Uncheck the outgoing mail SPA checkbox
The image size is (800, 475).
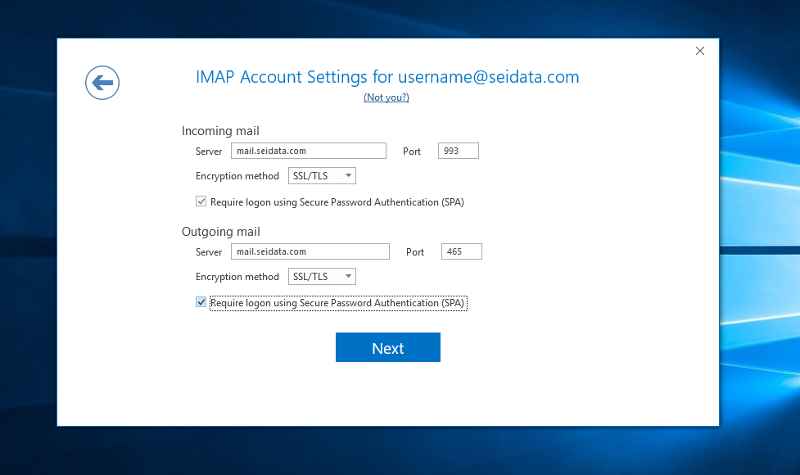pyautogui.click(x=201, y=302)
